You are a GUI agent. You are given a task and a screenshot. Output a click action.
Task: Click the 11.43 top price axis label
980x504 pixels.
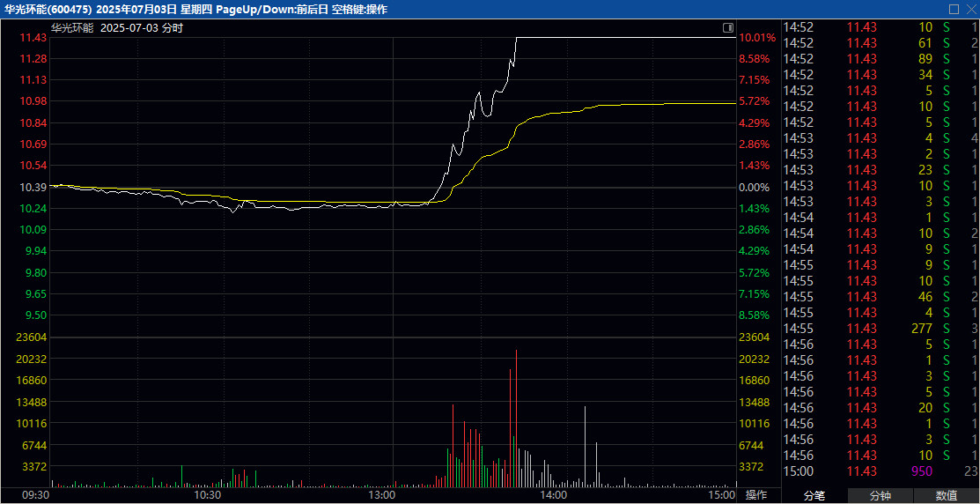pyautogui.click(x=33, y=38)
